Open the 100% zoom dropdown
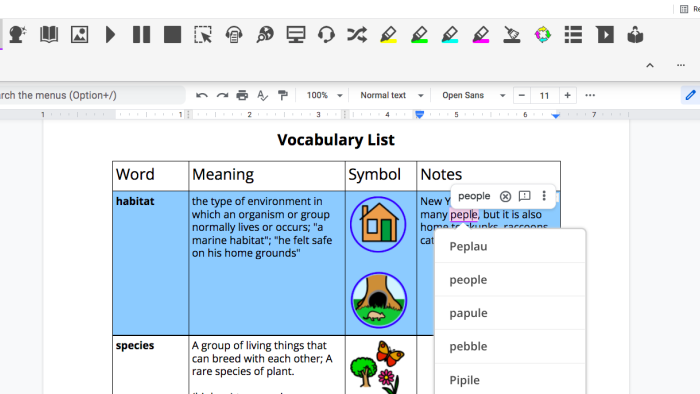This screenshot has width=700, height=394. (x=325, y=95)
